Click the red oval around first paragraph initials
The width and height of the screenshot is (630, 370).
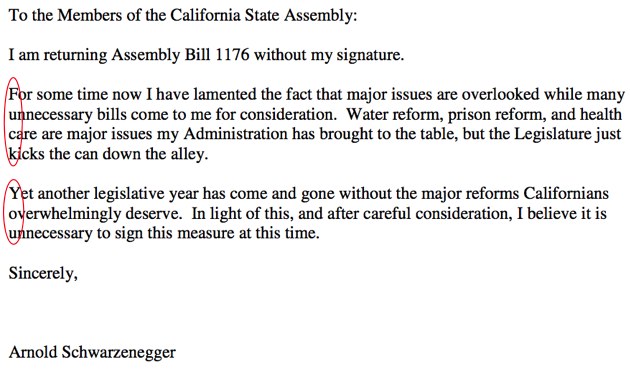tap(14, 121)
